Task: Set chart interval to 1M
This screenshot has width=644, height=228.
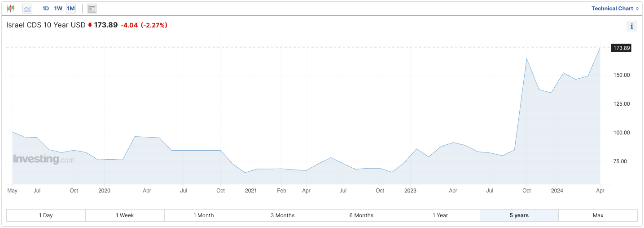Action: [x=71, y=9]
